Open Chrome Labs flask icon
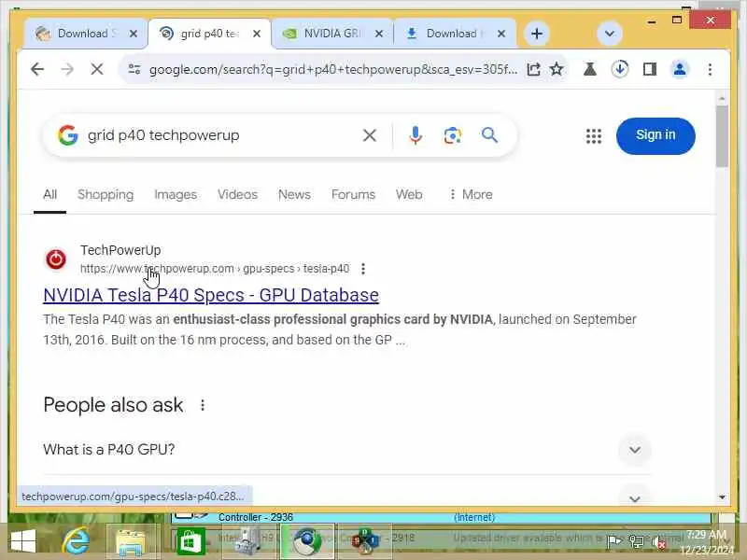 [590, 69]
